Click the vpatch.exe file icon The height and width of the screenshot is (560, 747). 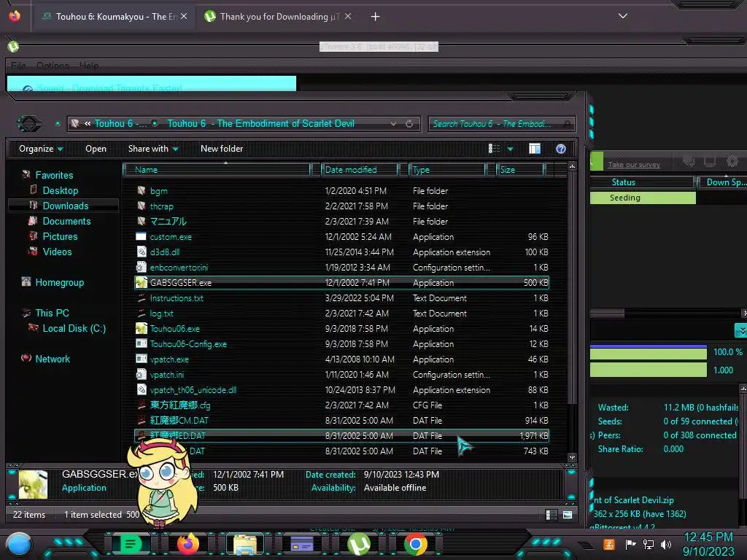click(x=141, y=359)
